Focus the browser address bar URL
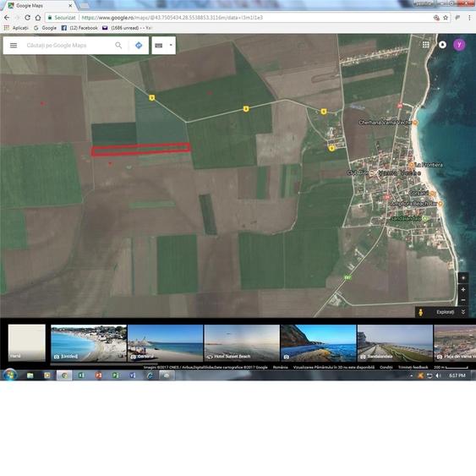 (172, 18)
